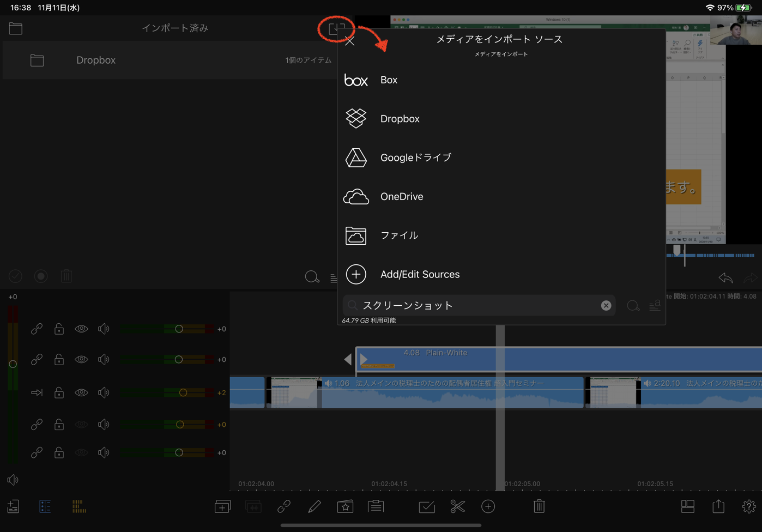Tap the 16:38 clock in status bar
Viewport: 762px width, 532px height.
(21, 8)
